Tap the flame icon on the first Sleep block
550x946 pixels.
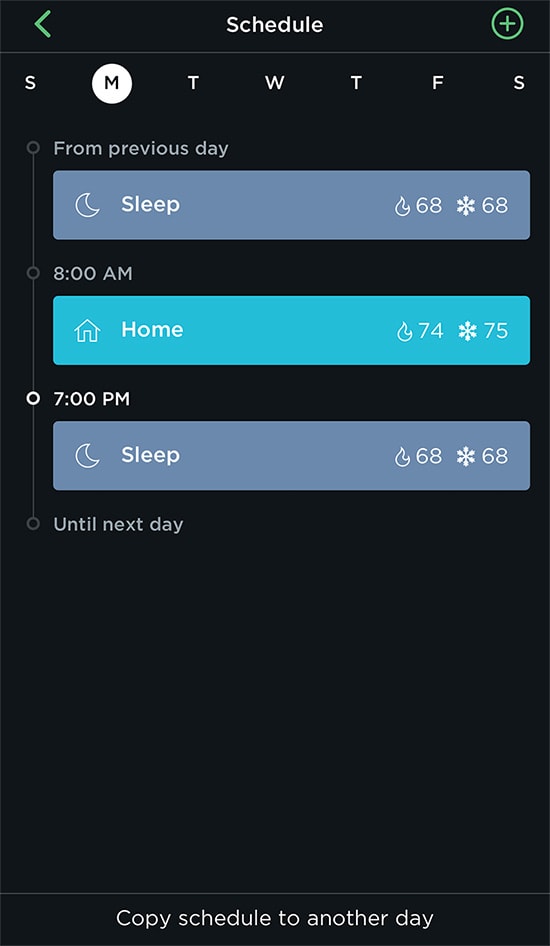pyautogui.click(x=402, y=206)
